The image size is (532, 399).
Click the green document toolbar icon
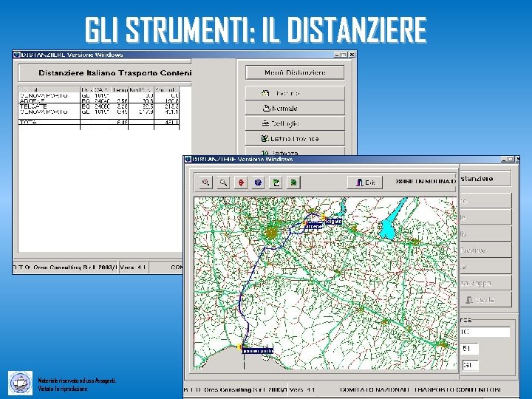(294, 183)
